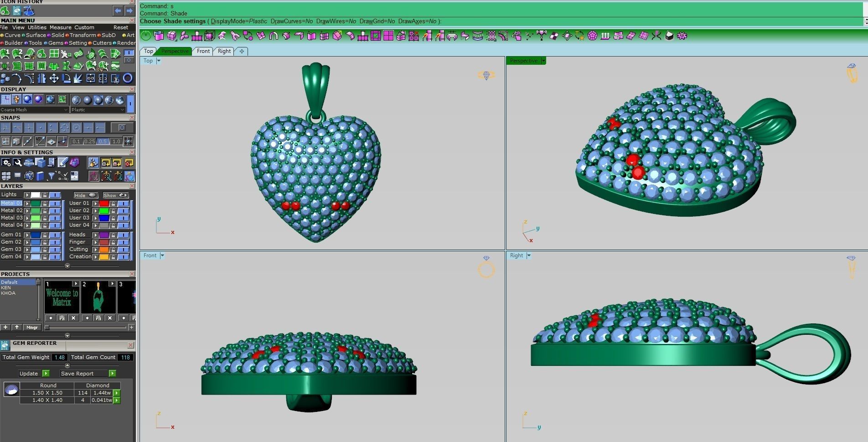Toggle the visibility switch for Cutting layer
The height and width of the screenshot is (442, 868).
pos(123,250)
